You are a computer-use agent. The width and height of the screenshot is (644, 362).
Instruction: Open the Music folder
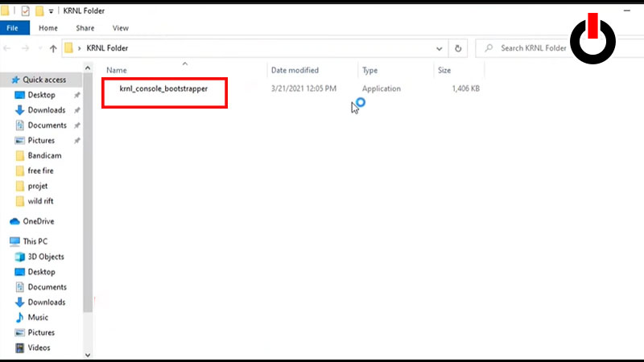click(x=38, y=317)
